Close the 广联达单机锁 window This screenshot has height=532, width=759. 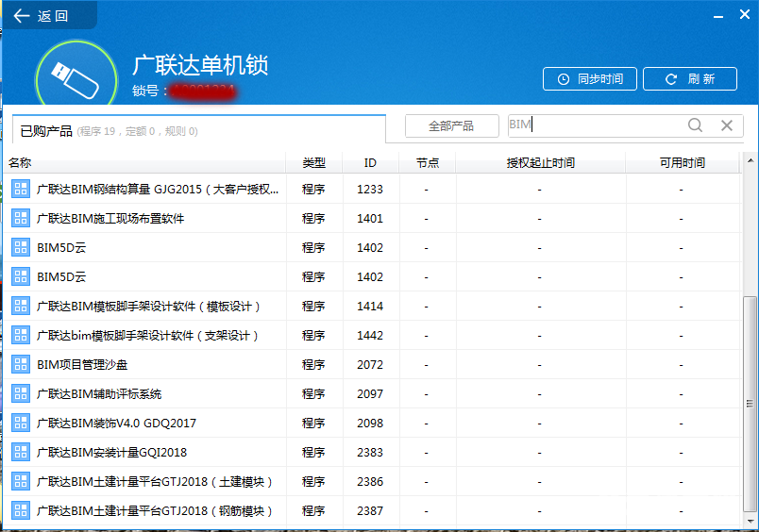[x=745, y=14]
